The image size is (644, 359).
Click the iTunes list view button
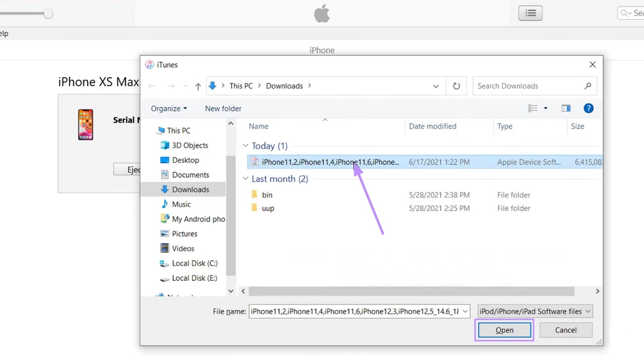[531, 13]
